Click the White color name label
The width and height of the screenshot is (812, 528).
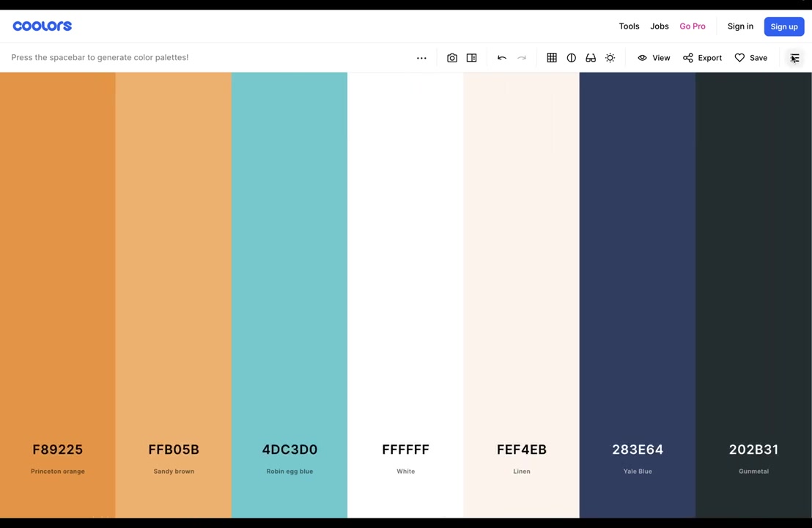(x=405, y=471)
